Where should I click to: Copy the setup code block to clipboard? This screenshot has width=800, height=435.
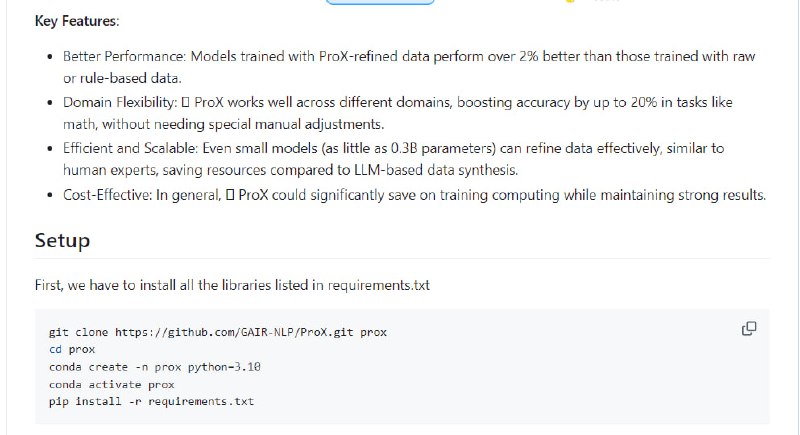click(x=748, y=329)
